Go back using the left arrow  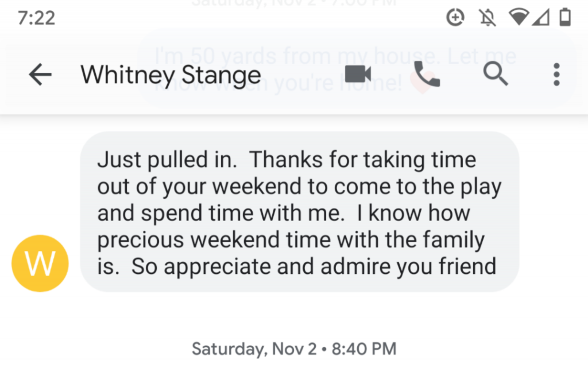pos(40,74)
